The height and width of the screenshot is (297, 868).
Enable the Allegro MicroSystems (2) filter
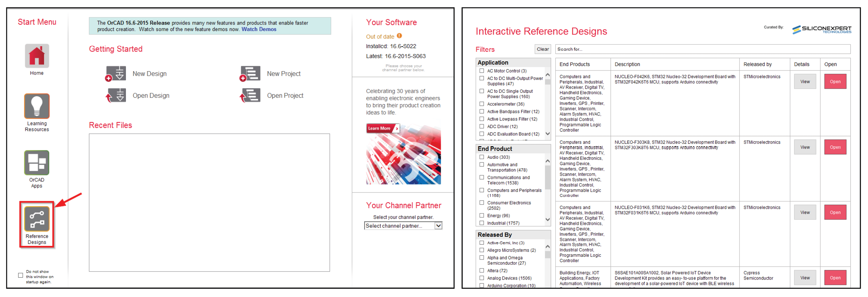pyautogui.click(x=482, y=250)
